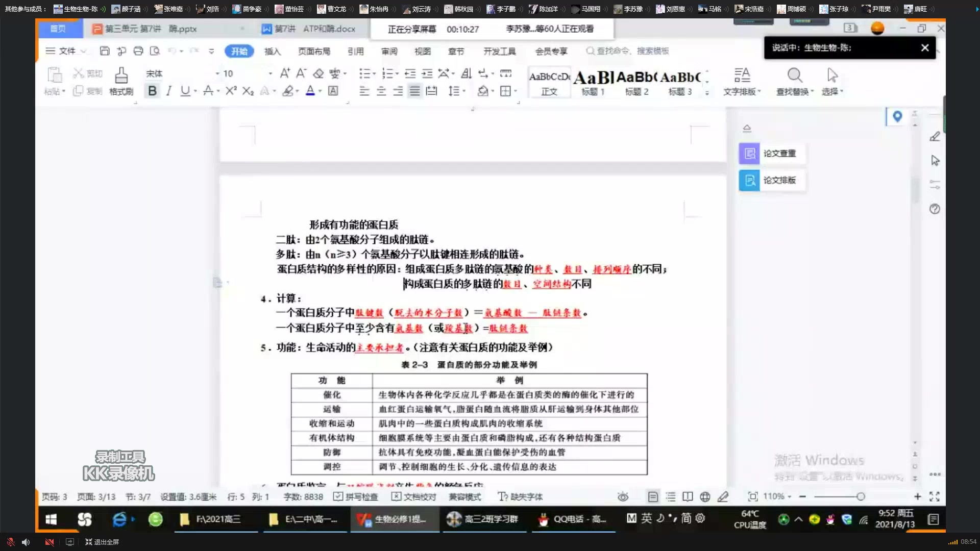Click the text highlight color pen
Image resolution: width=980 pixels, height=551 pixels.
(x=288, y=91)
